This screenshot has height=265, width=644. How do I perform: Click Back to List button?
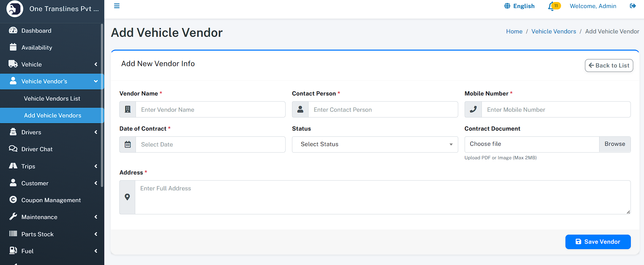click(x=609, y=65)
